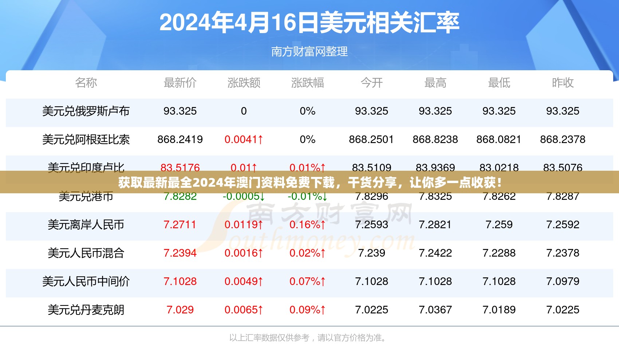The width and height of the screenshot is (619, 364).
Task: Click the change value 0.0016↑
Action: 244,253
